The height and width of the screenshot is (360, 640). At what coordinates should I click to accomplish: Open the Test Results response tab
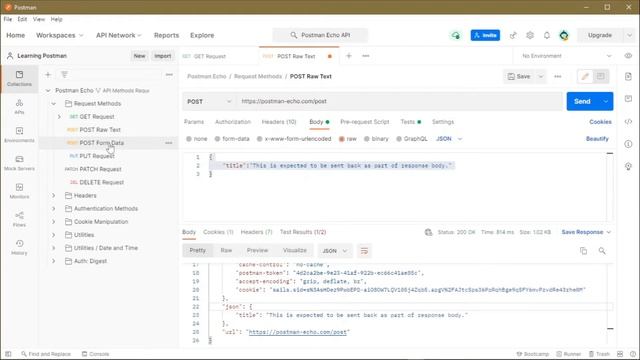(303, 232)
